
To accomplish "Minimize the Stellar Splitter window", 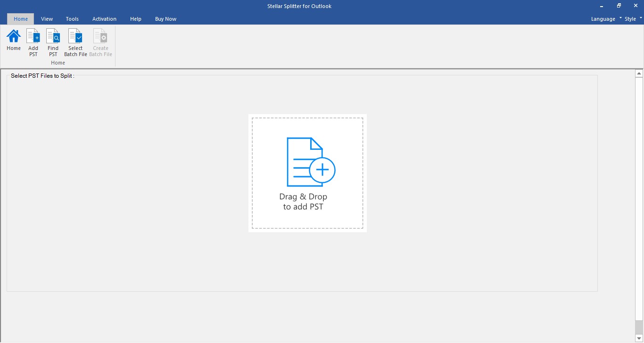I will (603, 6).
